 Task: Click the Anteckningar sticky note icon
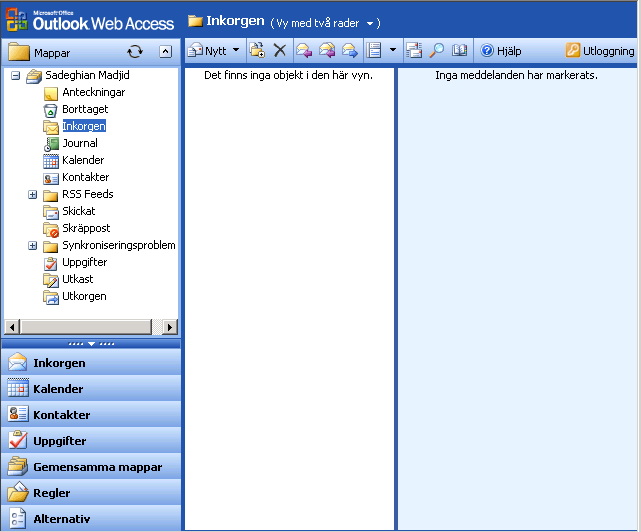click(x=51, y=93)
